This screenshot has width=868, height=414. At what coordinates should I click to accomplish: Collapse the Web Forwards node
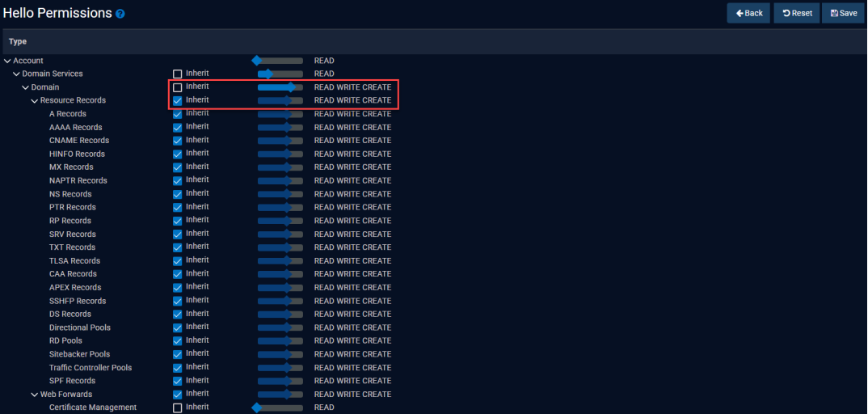pyautogui.click(x=35, y=395)
